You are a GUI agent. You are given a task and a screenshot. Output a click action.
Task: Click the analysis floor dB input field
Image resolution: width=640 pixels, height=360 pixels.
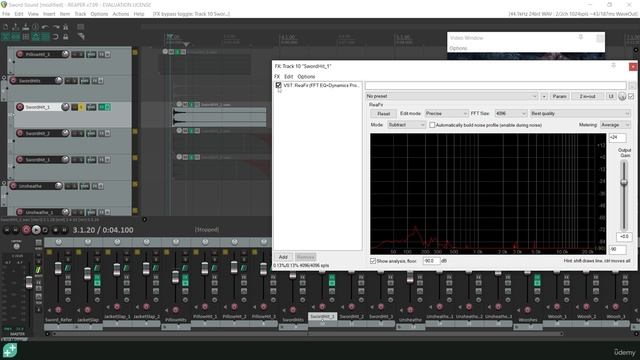click(431, 260)
